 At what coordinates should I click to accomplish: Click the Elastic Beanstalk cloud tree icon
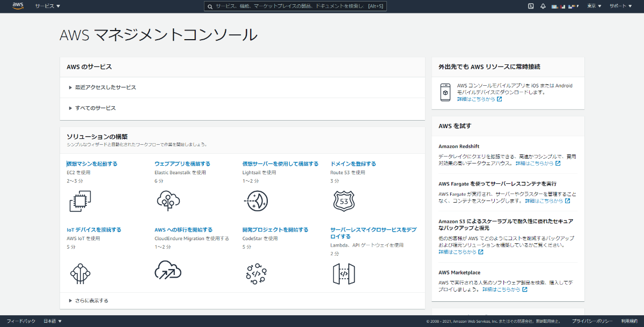pyautogui.click(x=168, y=200)
